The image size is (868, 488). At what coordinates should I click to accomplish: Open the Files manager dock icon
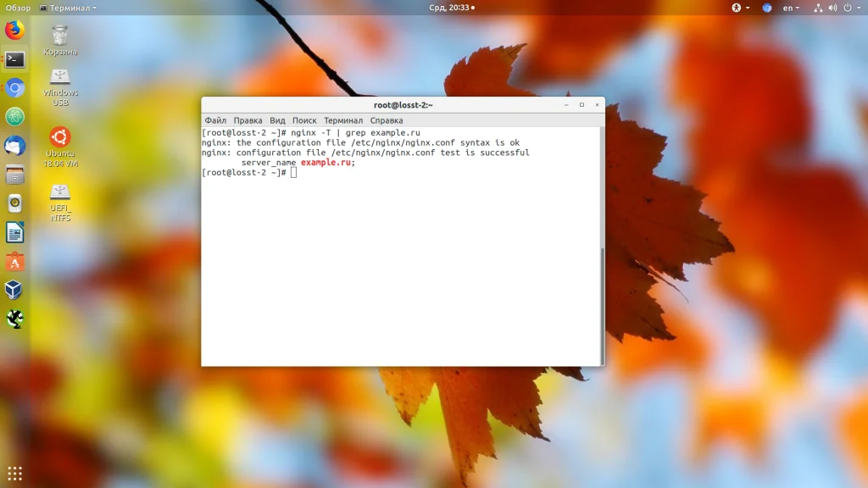click(x=15, y=175)
